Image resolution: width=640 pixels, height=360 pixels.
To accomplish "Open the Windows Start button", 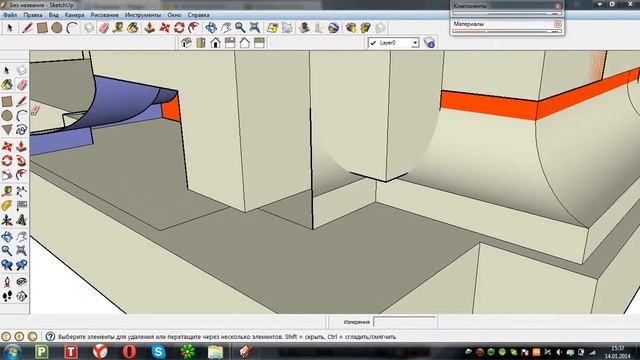I will tap(12, 352).
